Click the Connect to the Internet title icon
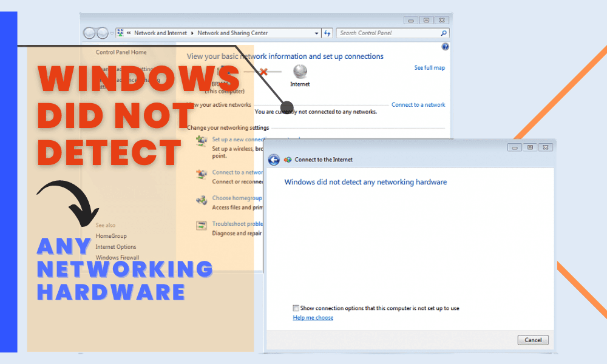Screen dimensions: 607x364 point(288,160)
